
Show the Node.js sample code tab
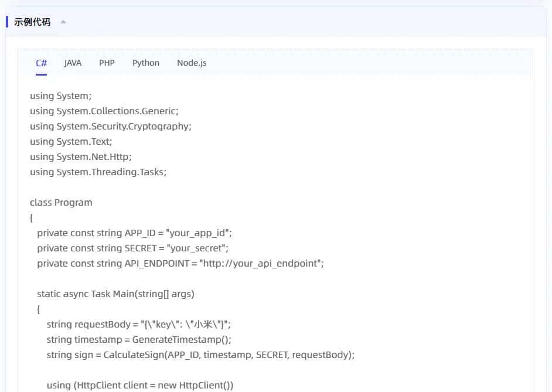pyautogui.click(x=192, y=63)
